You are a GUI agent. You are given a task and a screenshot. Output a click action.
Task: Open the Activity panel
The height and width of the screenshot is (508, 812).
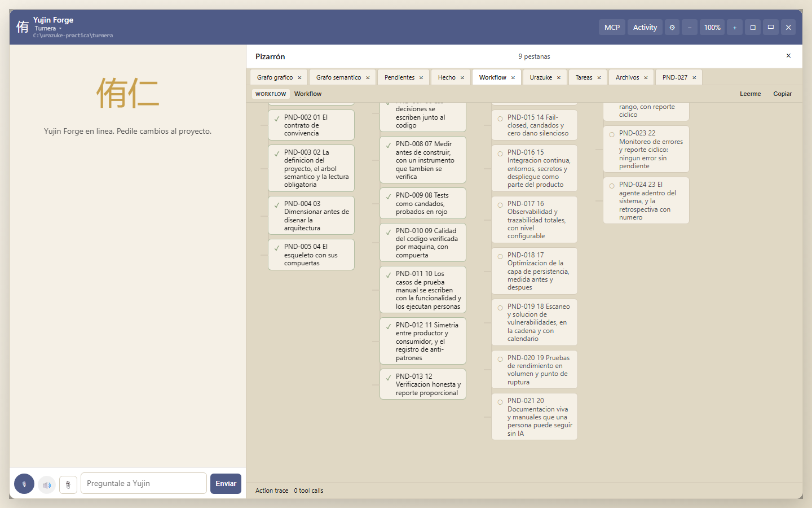coord(645,27)
